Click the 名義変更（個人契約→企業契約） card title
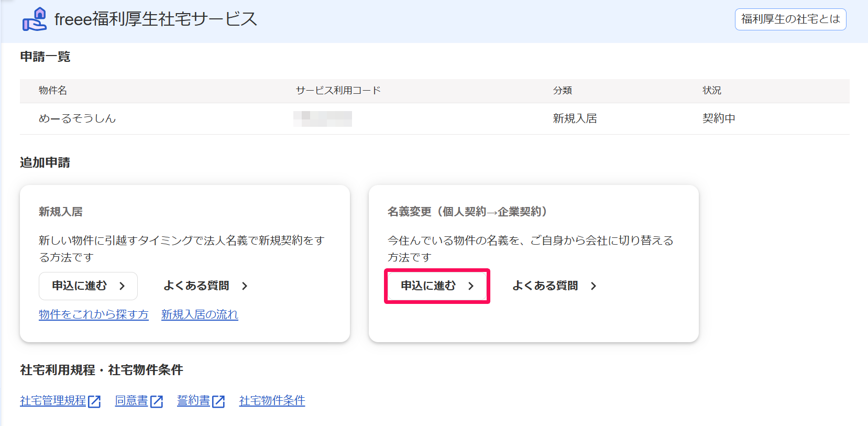The width and height of the screenshot is (868, 426). (468, 212)
